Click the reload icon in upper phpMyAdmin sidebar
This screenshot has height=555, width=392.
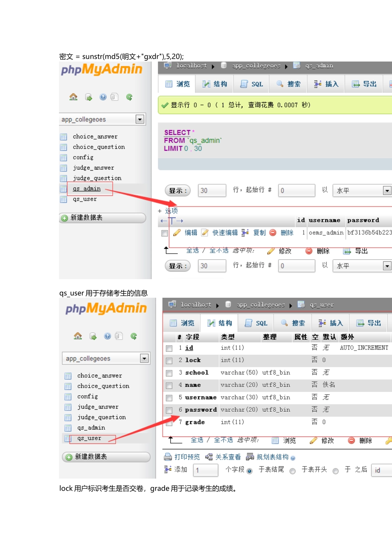tap(129, 97)
